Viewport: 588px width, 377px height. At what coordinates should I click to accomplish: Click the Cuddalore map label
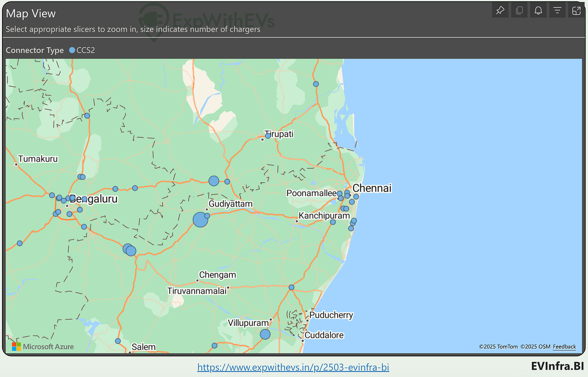point(324,335)
